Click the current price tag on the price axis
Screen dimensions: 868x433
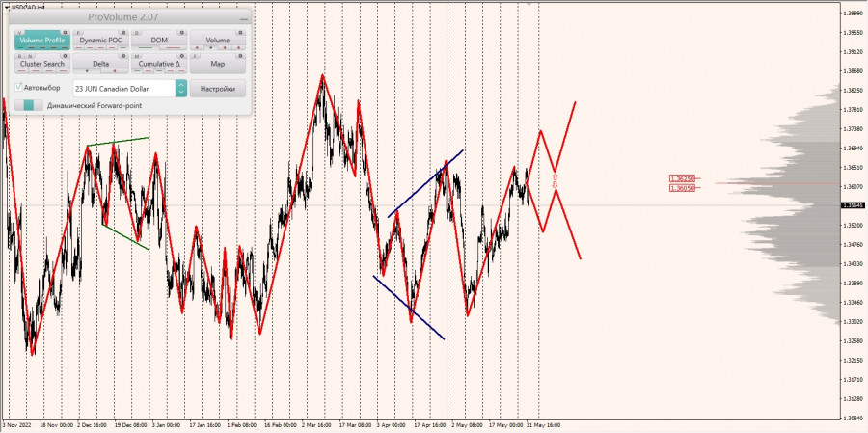(x=854, y=205)
